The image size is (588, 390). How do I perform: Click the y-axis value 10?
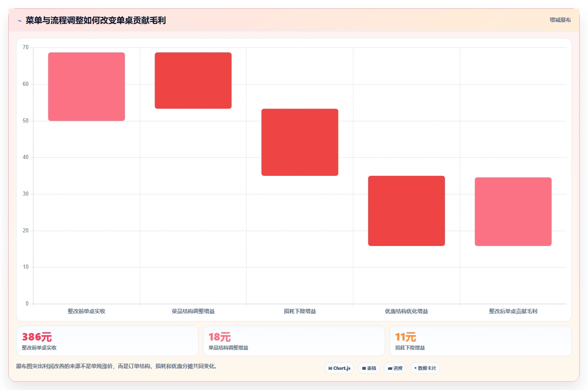[26, 267]
